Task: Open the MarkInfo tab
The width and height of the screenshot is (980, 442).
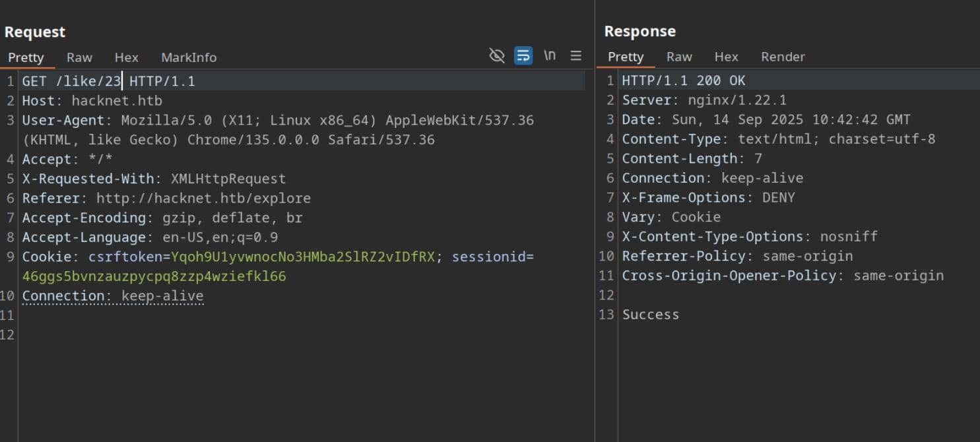Action: [x=189, y=57]
